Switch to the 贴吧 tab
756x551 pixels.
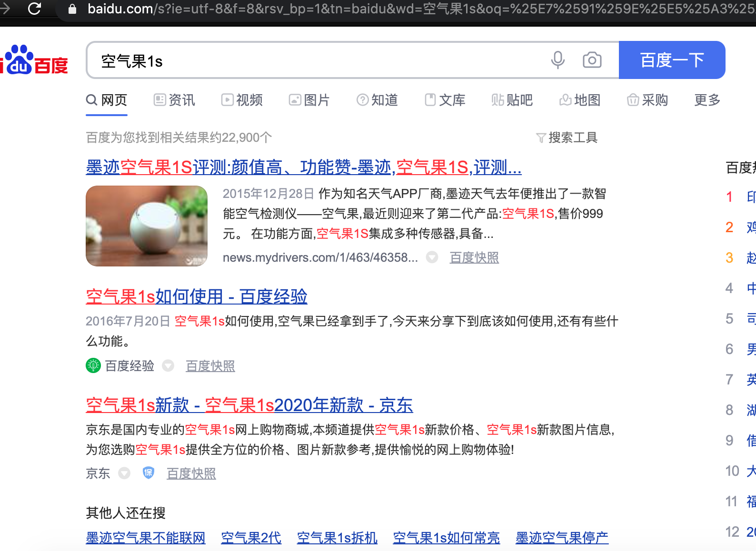[x=512, y=100]
